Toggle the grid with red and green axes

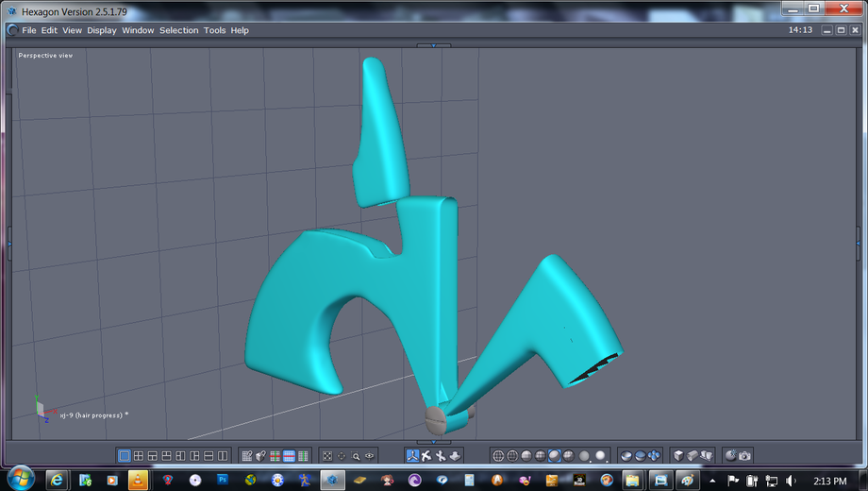275,455
